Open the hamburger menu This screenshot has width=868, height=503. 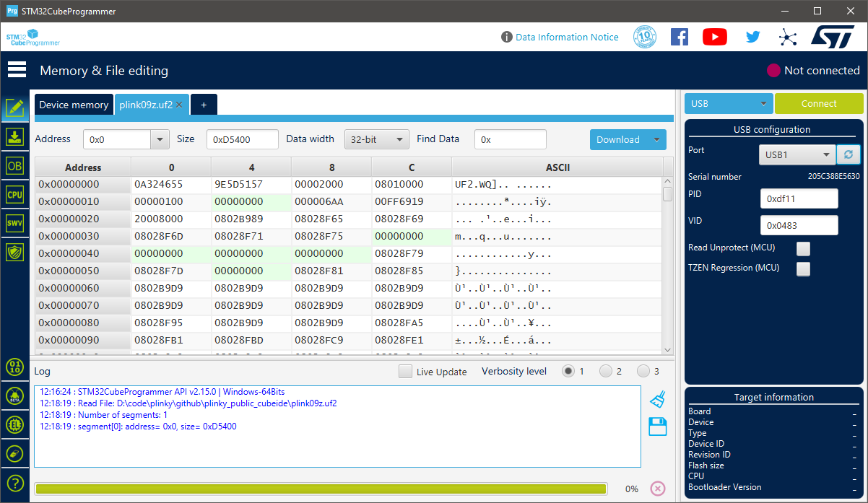tap(17, 70)
